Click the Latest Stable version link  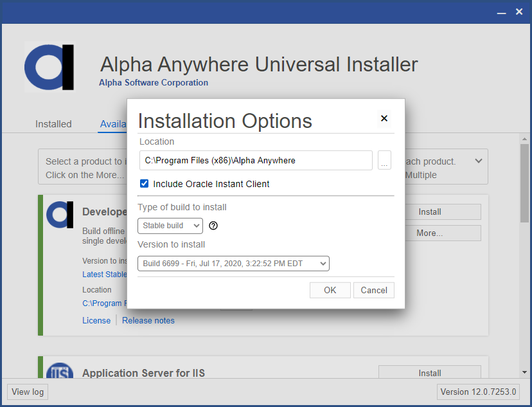click(x=105, y=275)
